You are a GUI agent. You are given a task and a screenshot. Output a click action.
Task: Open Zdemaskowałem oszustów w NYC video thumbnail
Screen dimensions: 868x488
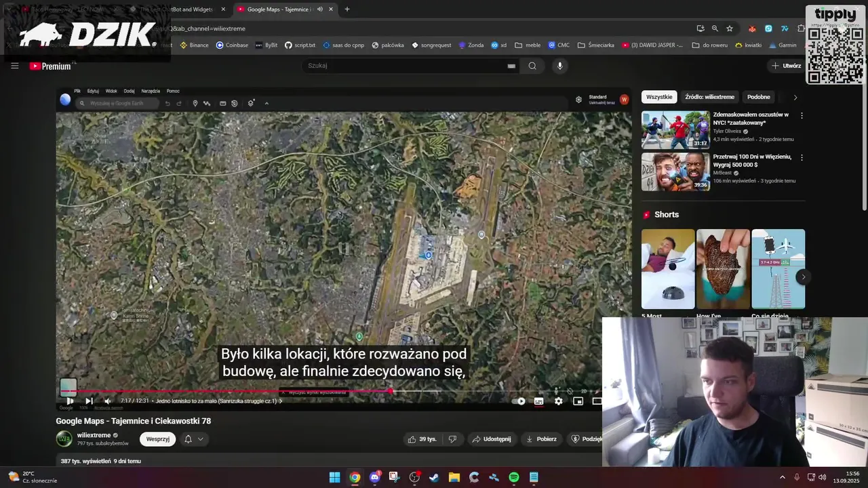(x=675, y=129)
